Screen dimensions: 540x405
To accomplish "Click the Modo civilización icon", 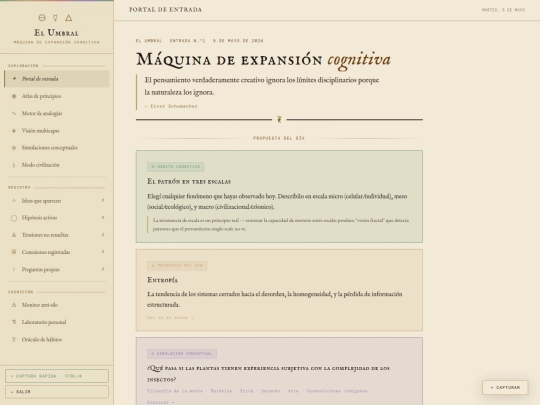I will (14, 165).
